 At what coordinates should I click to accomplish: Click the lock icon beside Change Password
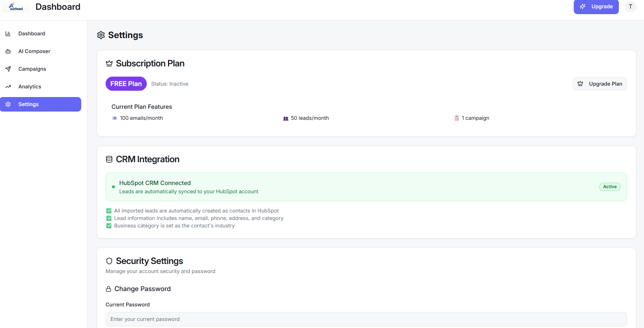(109, 289)
